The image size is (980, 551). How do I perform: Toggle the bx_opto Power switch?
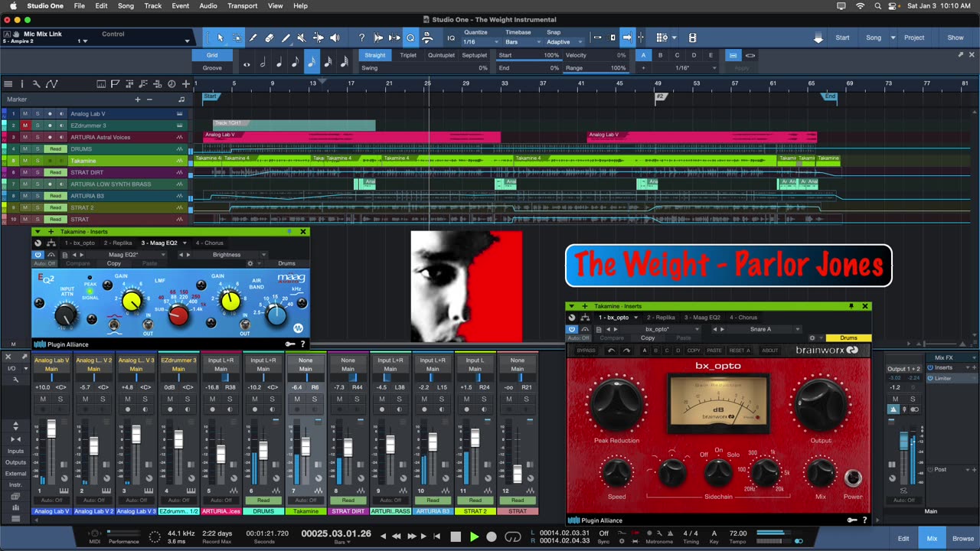coord(853,478)
